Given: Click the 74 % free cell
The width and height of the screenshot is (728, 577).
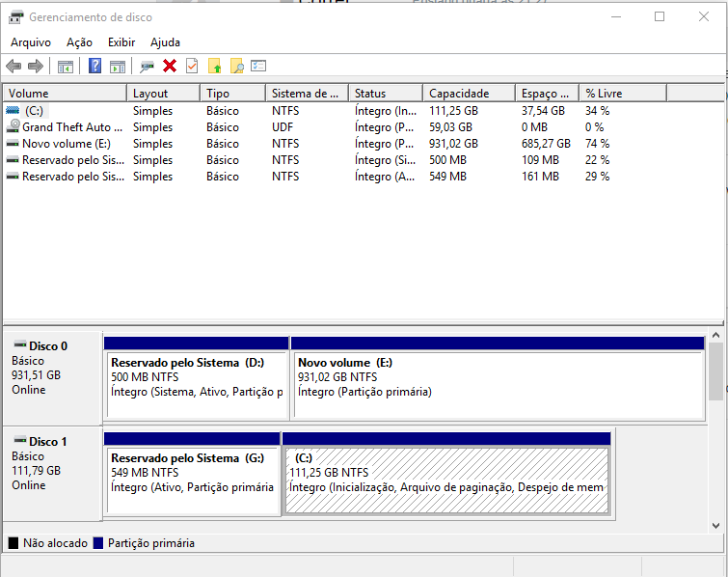Looking at the screenshot, I should [x=597, y=144].
